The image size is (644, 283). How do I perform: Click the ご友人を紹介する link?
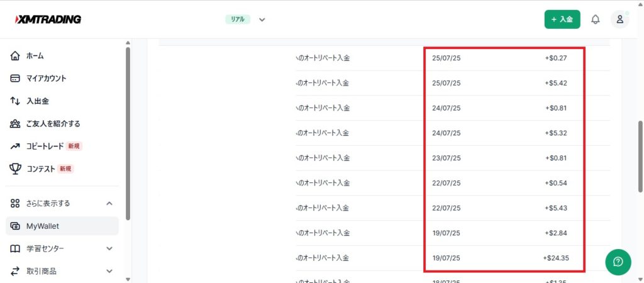(x=53, y=124)
